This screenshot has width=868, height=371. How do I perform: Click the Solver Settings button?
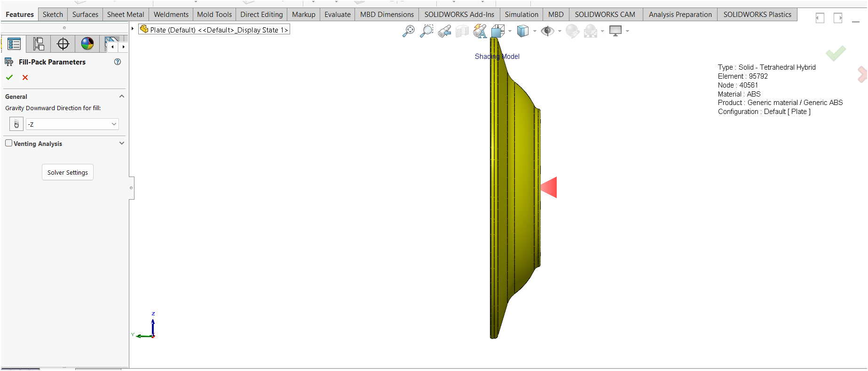coord(68,172)
